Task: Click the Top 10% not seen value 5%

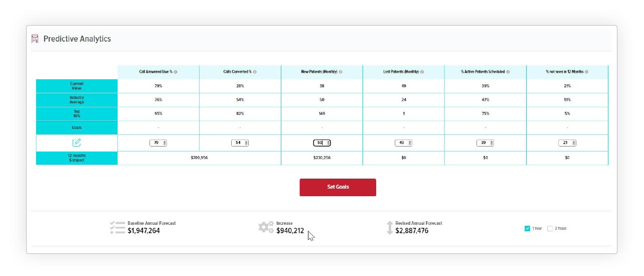Action: (x=567, y=114)
